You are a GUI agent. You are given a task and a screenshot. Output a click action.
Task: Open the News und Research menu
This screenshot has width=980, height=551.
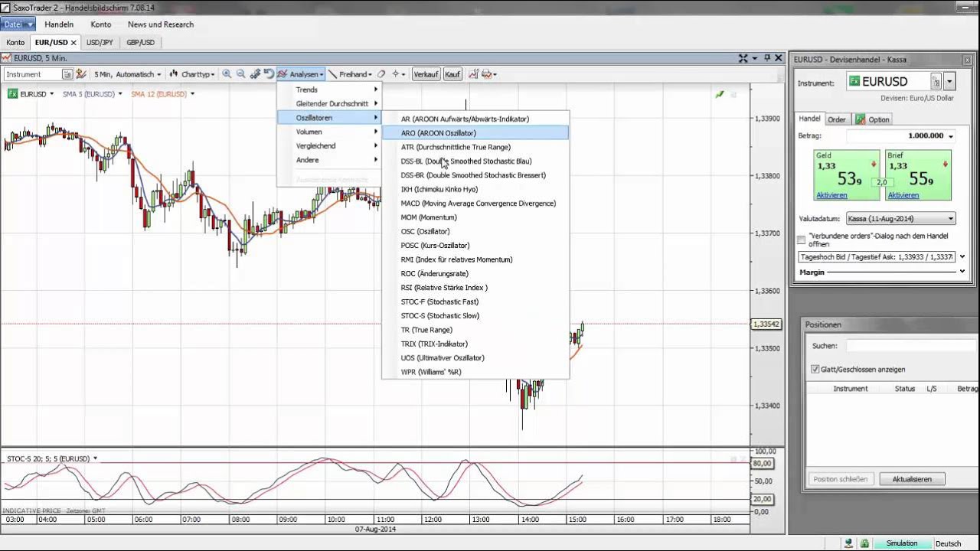[x=161, y=24]
